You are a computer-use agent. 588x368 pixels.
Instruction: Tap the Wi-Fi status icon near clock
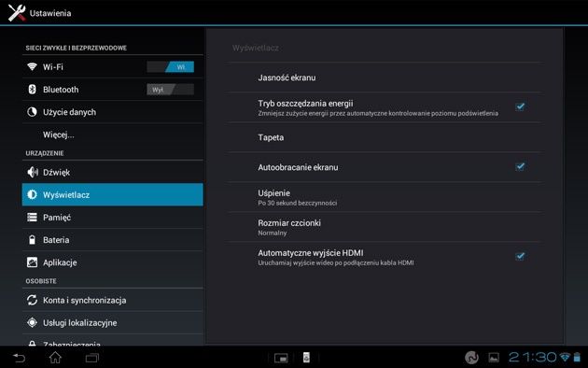coord(565,357)
